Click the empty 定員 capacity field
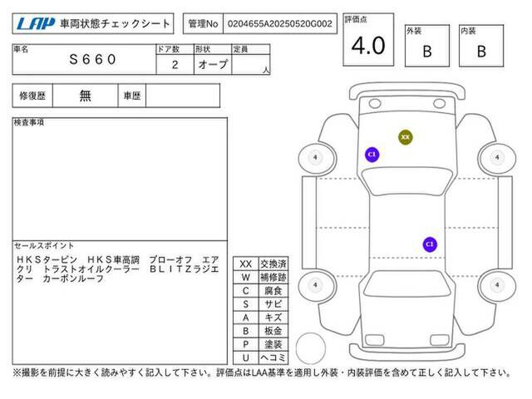 [251, 64]
